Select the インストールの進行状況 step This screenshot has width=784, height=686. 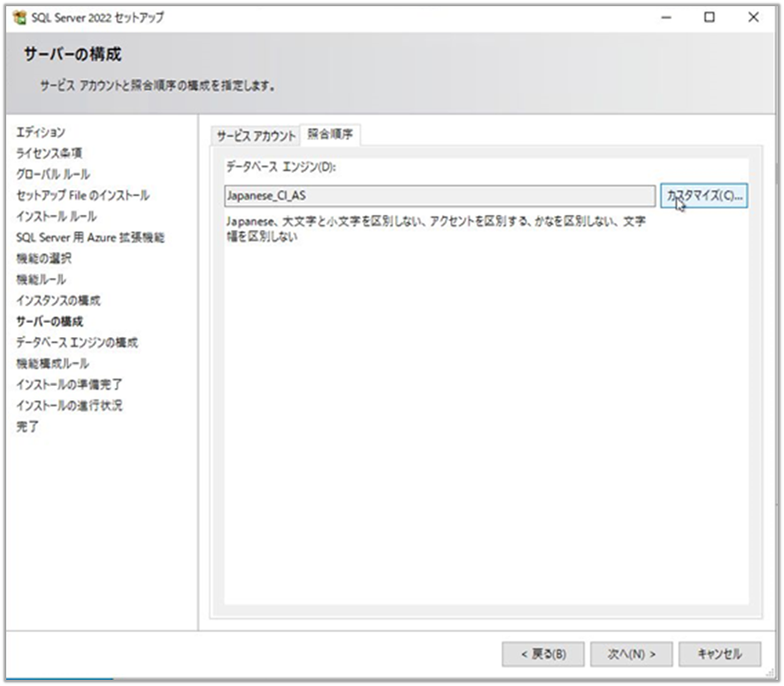69,405
